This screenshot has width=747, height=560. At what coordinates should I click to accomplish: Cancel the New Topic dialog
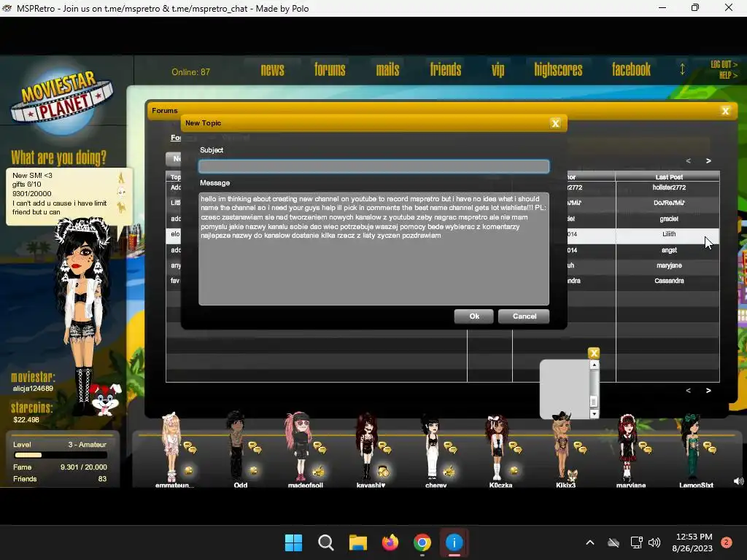point(524,316)
